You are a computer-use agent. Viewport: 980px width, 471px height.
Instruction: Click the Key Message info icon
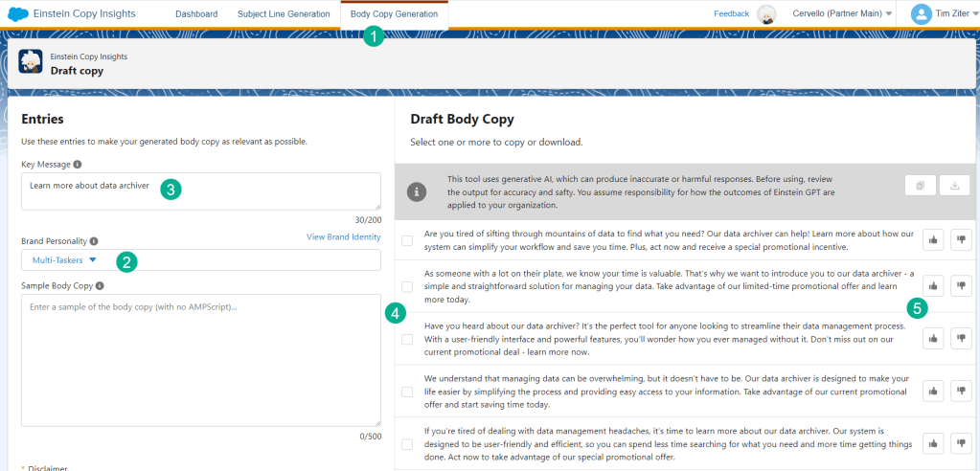[78, 165]
